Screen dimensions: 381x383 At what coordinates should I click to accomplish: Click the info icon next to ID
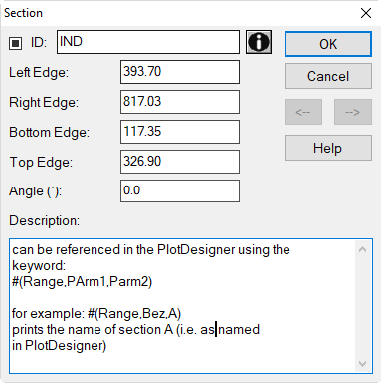click(259, 42)
